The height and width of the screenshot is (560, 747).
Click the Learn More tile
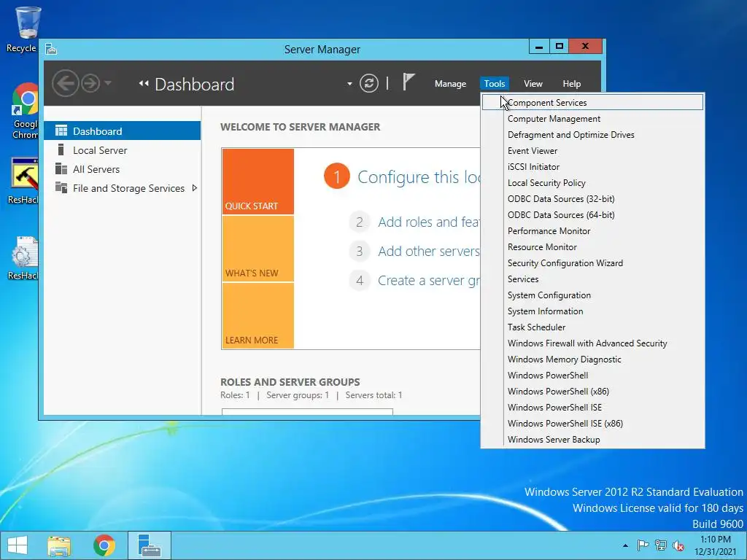click(x=258, y=316)
